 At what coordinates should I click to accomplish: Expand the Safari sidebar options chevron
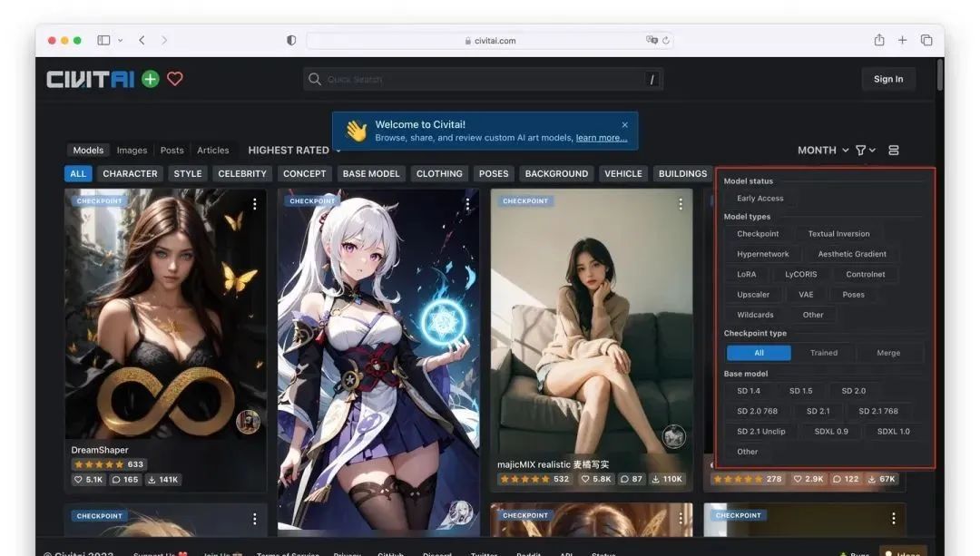pos(120,40)
